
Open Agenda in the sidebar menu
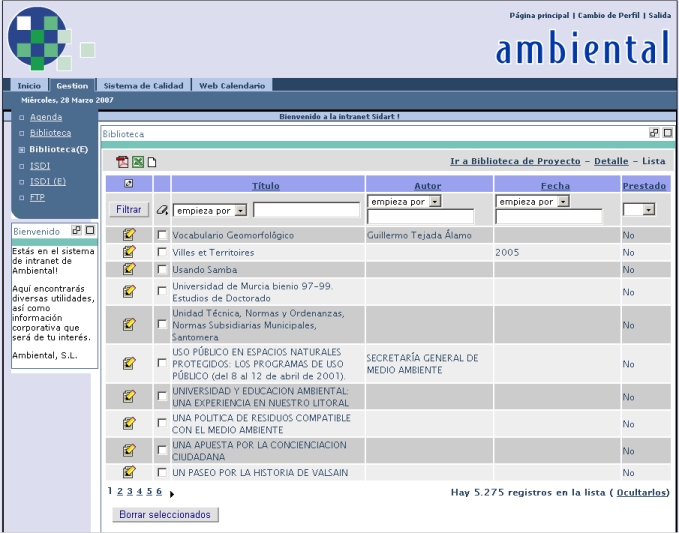tap(46, 117)
